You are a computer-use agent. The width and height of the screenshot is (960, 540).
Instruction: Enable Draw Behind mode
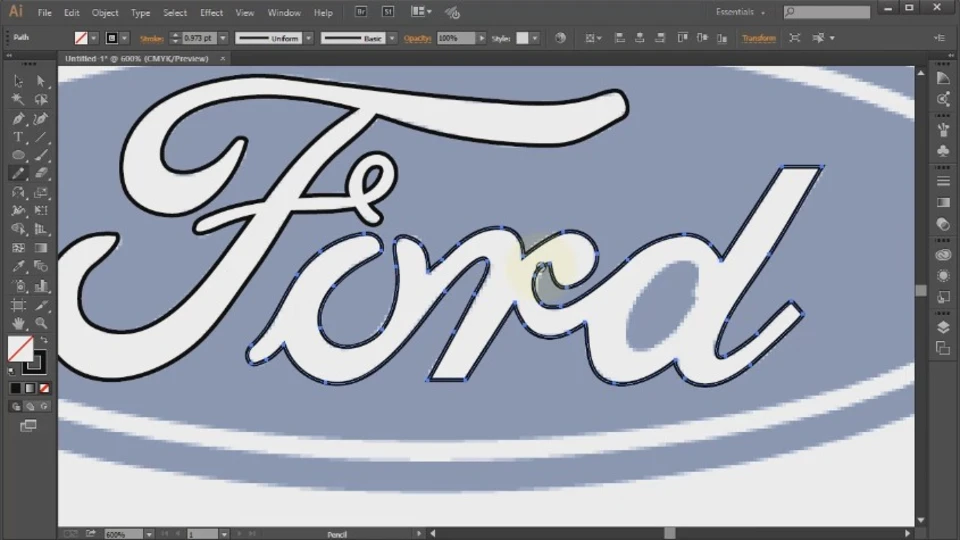tap(29, 406)
